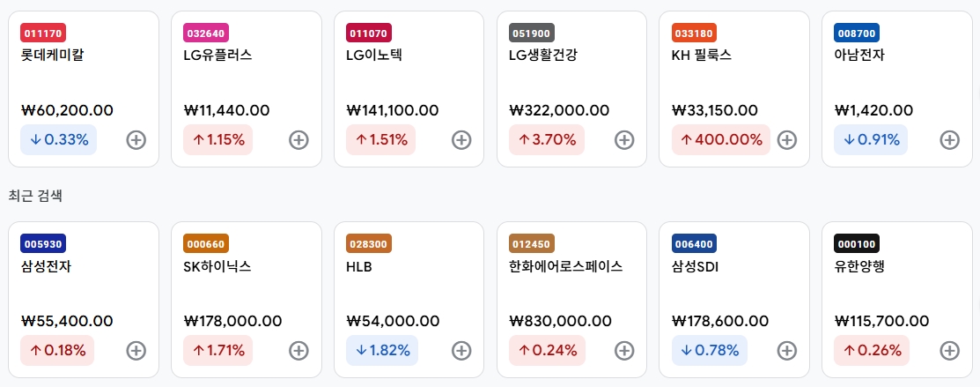
Task: Click plus icon on 아남전자 card
Action: (x=950, y=139)
